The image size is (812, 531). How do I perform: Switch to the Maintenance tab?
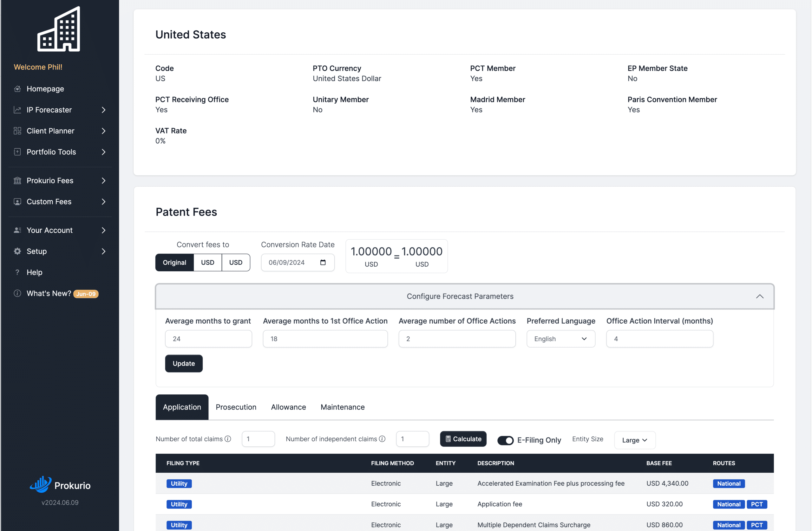click(x=343, y=407)
